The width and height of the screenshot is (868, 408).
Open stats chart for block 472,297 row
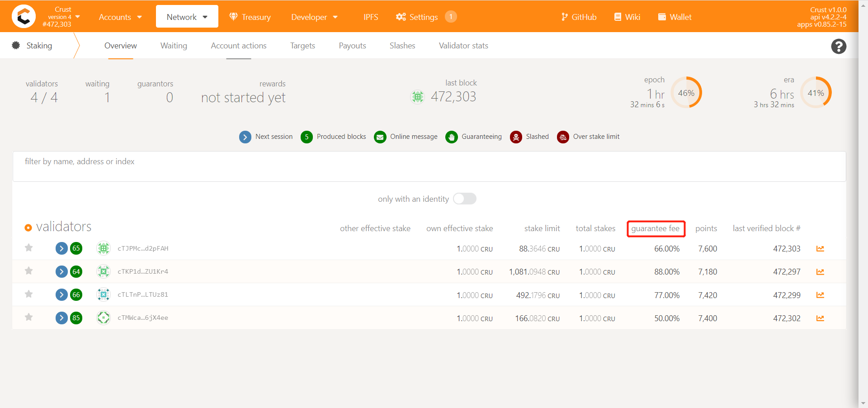pyautogui.click(x=820, y=271)
